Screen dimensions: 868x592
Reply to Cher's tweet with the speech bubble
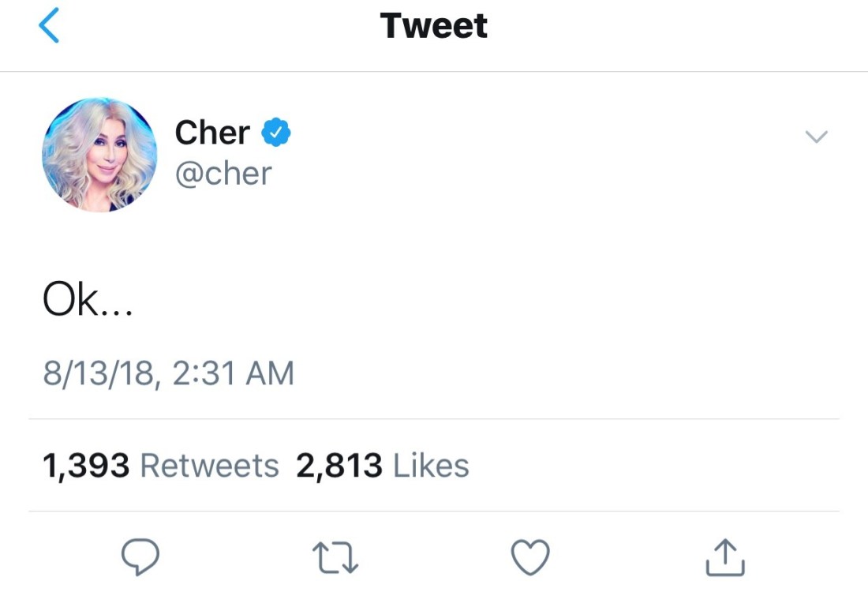(x=140, y=558)
